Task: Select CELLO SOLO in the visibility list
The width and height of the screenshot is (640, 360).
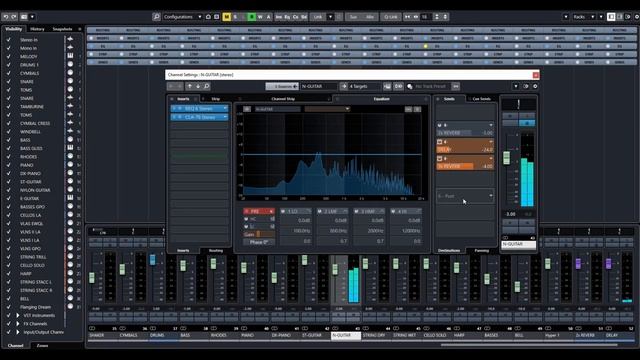Action: [32, 265]
